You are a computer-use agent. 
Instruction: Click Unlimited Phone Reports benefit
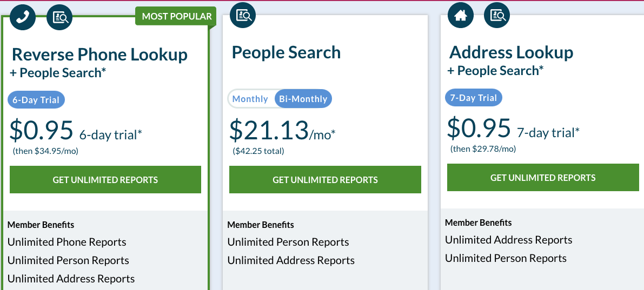pyautogui.click(x=67, y=242)
